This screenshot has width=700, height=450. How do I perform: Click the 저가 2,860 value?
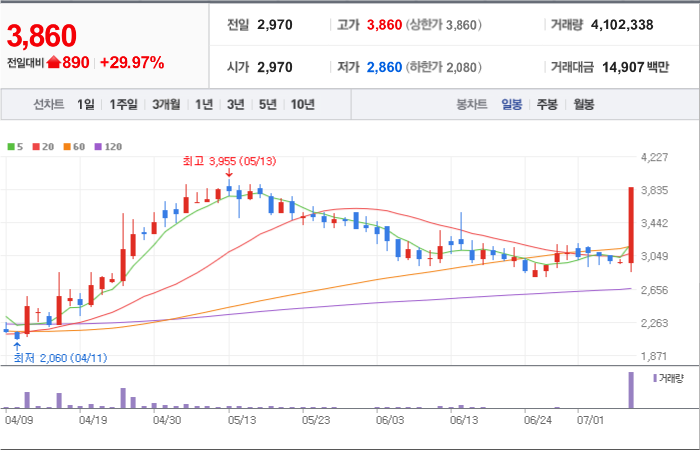384,67
